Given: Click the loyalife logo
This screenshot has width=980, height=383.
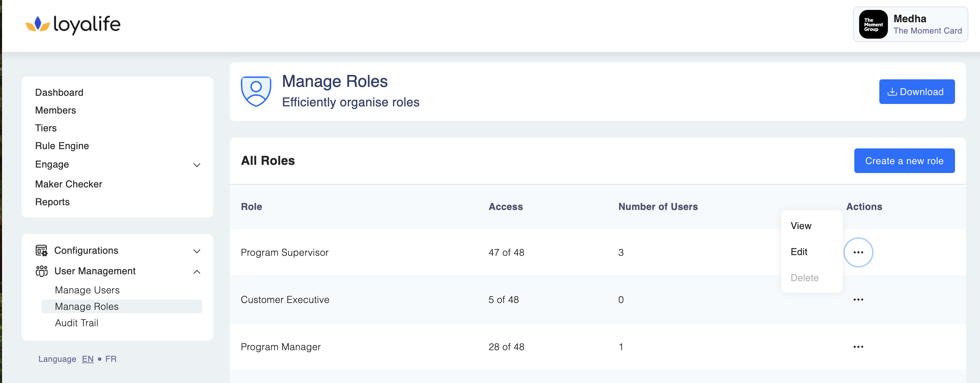Looking at the screenshot, I should pos(73,25).
